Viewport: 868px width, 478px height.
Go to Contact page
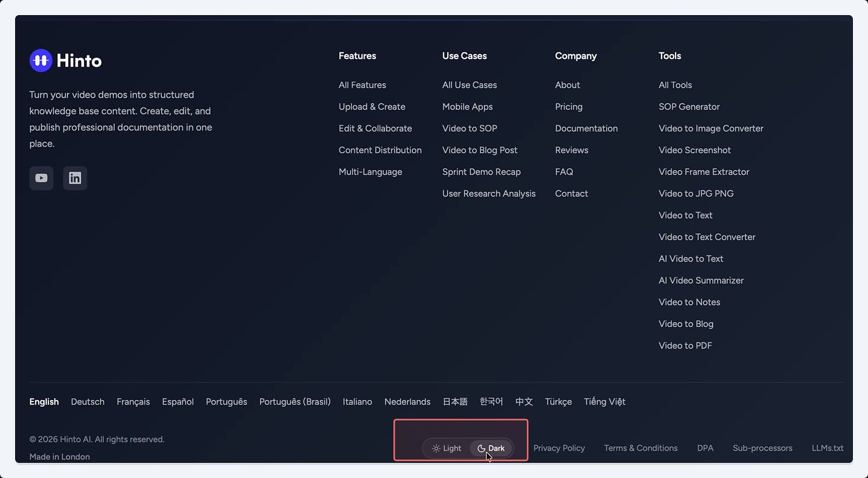pyautogui.click(x=571, y=193)
